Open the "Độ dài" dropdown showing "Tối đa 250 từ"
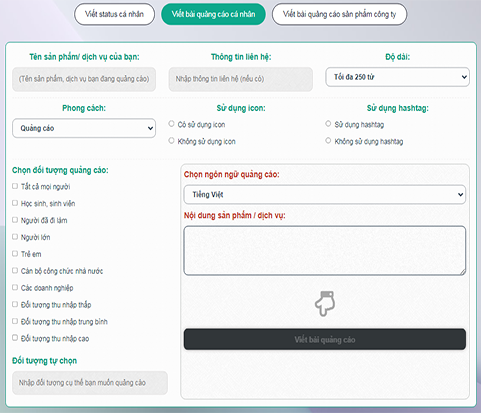The image size is (481, 413). (397, 77)
